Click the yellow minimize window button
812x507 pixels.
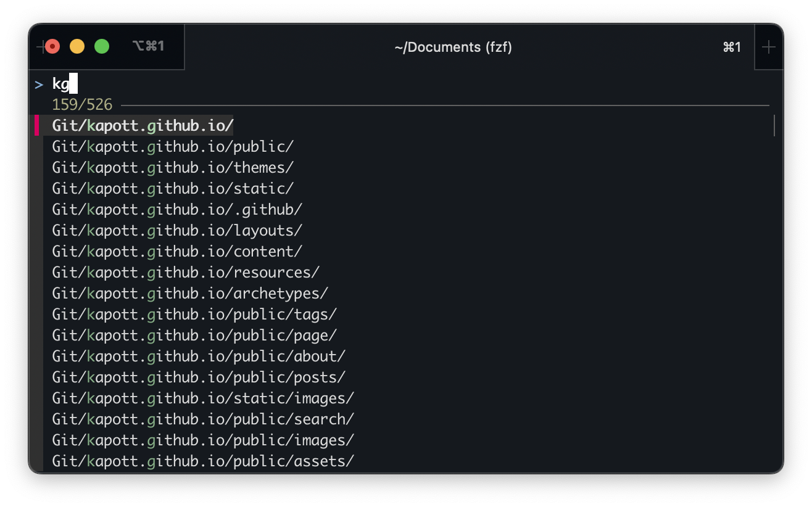77,46
